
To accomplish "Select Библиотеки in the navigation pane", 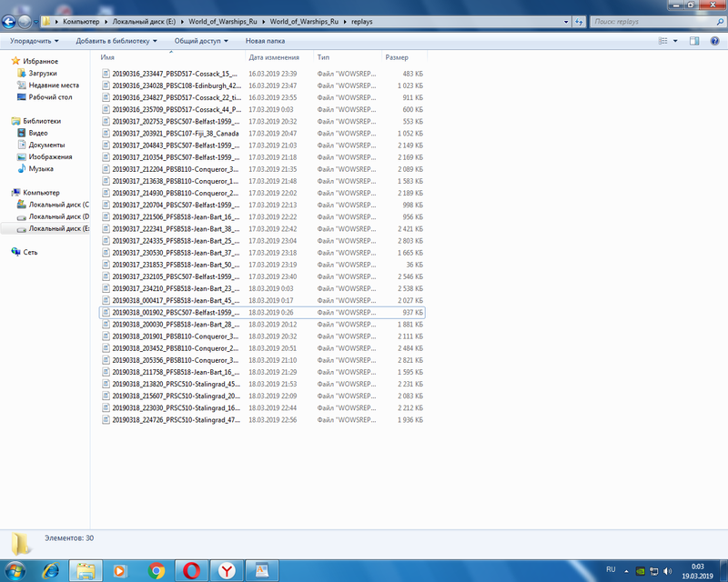I will pos(36,121).
